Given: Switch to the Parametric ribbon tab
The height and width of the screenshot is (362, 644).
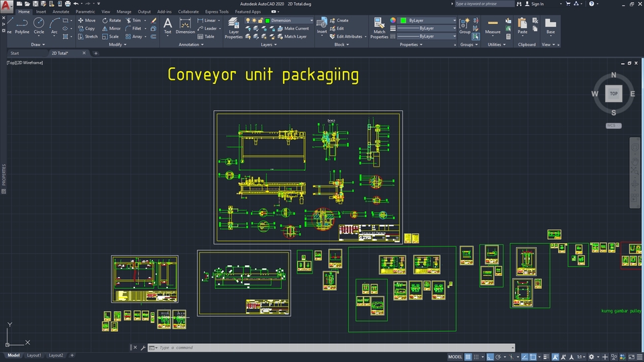Looking at the screenshot, I should [85, 11].
